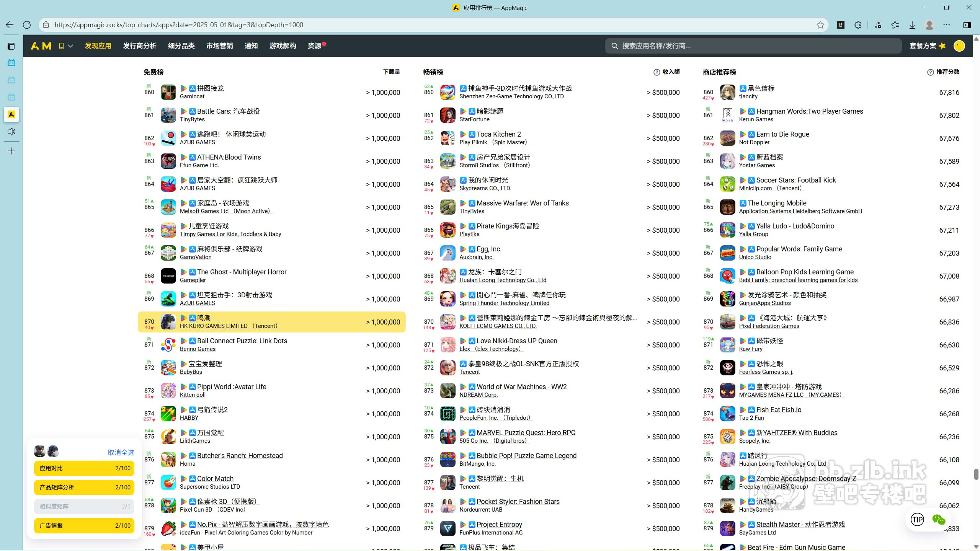Screen dimensions: 980x551
Task: Open the 游戏解构 menu
Action: tap(283, 46)
